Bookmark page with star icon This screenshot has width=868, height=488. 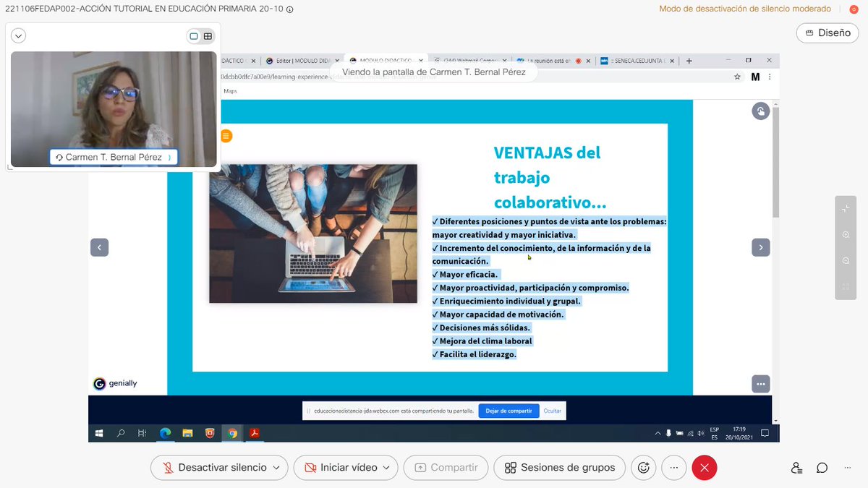click(x=737, y=77)
